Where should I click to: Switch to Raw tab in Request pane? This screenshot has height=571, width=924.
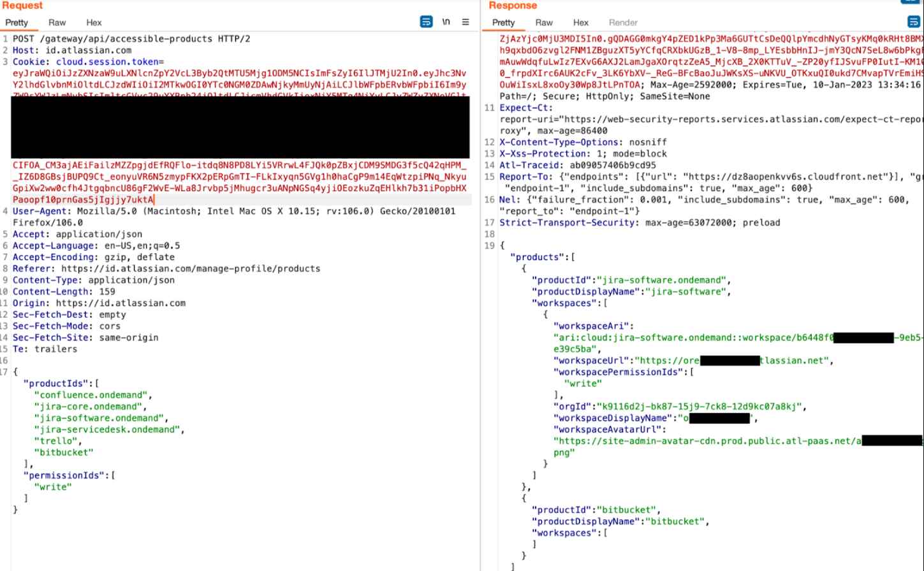click(x=57, y=22)
